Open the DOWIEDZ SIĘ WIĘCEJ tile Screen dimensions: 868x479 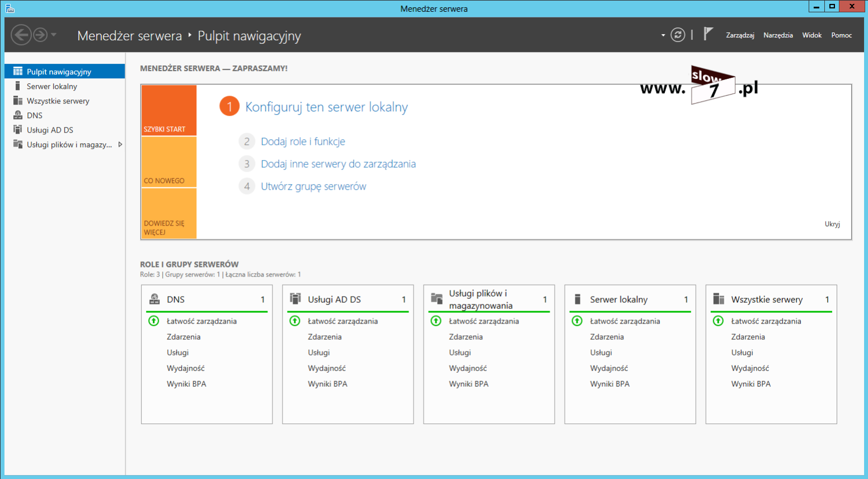(169, 214)
